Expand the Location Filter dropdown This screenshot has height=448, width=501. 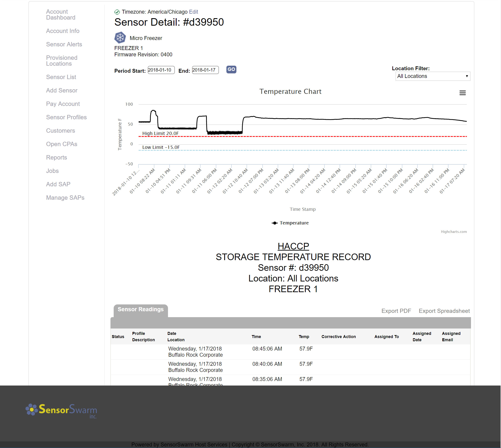(433, 76)
